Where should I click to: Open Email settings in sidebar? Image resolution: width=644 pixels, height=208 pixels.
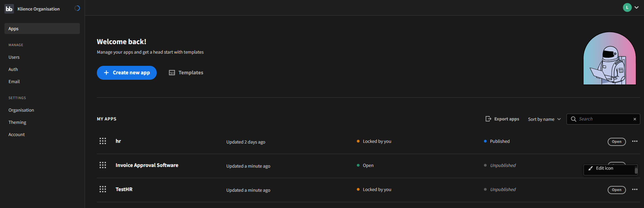[14, 81]
